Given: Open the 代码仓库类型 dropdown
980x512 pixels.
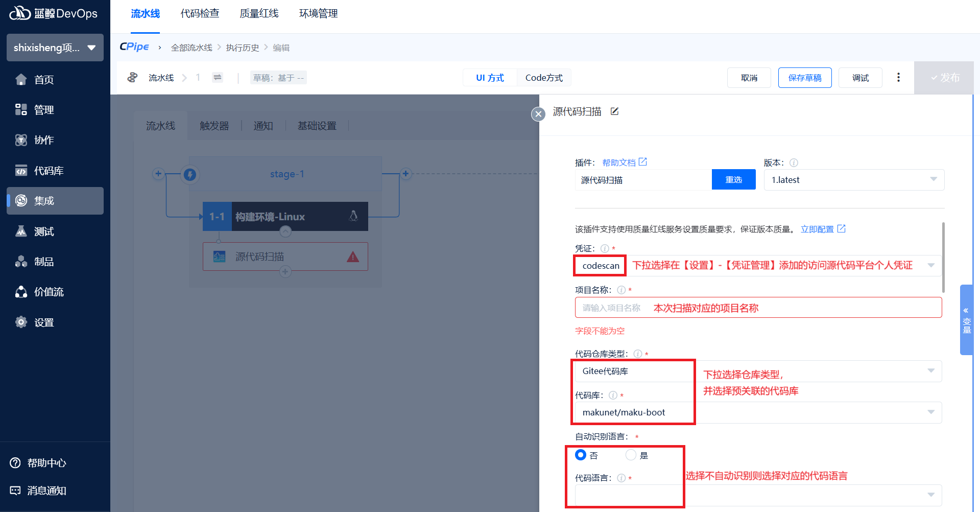Looking at the screenshot, I should (758, 371).
